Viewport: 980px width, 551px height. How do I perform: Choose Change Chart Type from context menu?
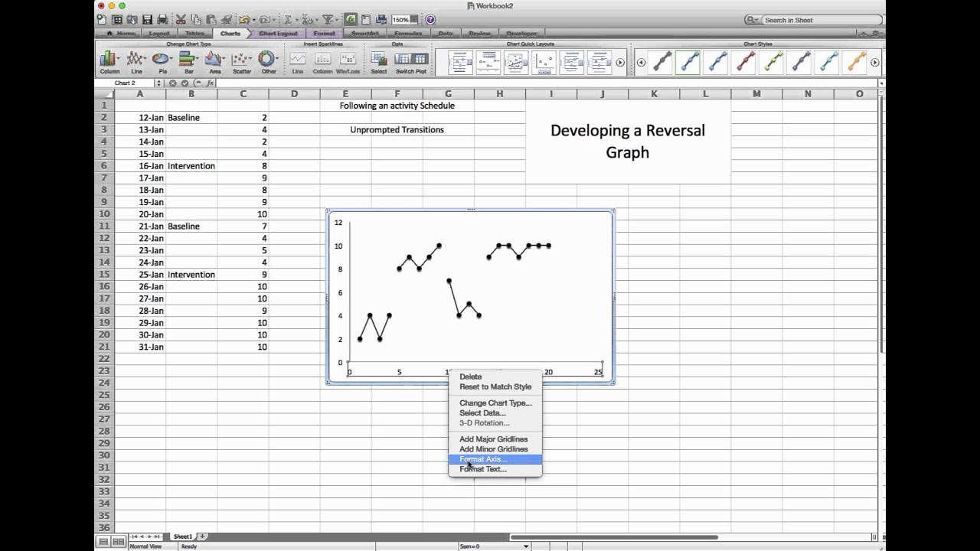point(495,403)
